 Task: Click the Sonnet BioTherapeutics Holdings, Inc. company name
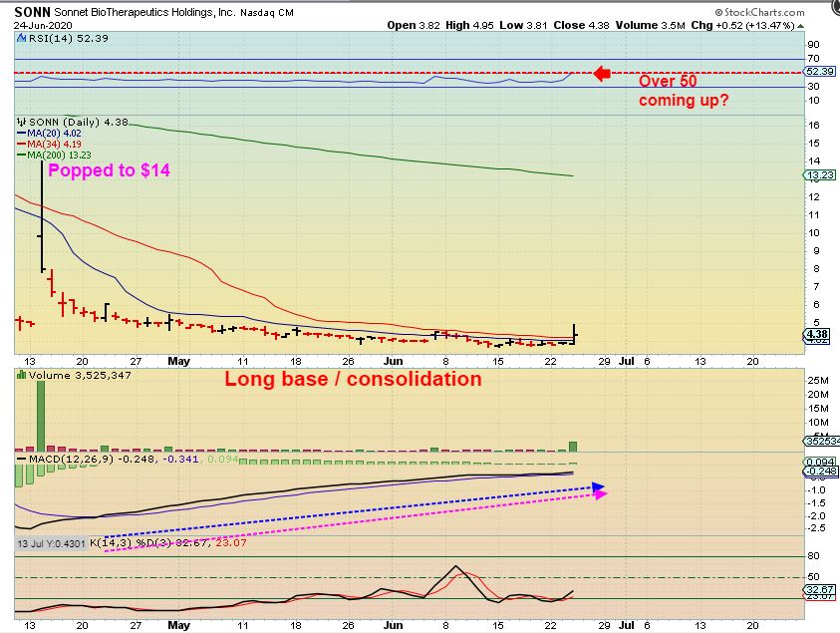[144, 12]
